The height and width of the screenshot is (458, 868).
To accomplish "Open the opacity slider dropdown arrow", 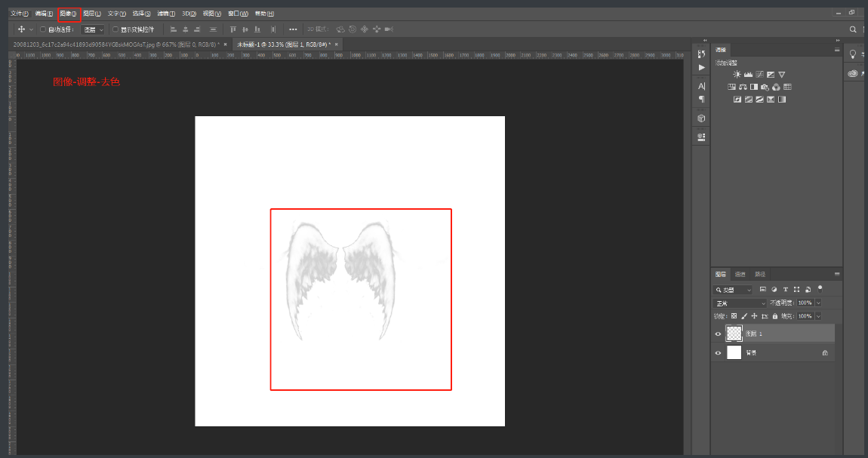I will coord(818,303).
